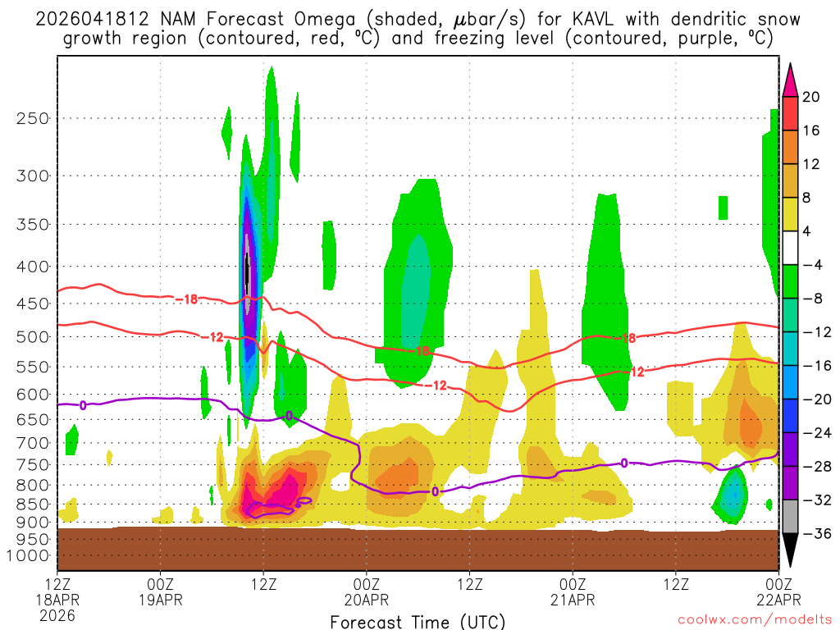Click the pink upward arrow atop the color bar
This screenshot has width=840, height=630.
790,80
